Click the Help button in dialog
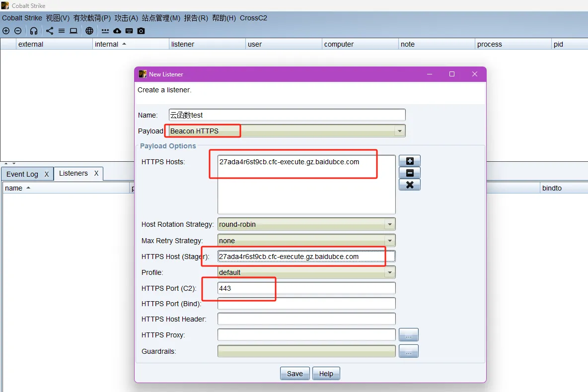The height and width of the screenshot is (392, 588). 326,374
